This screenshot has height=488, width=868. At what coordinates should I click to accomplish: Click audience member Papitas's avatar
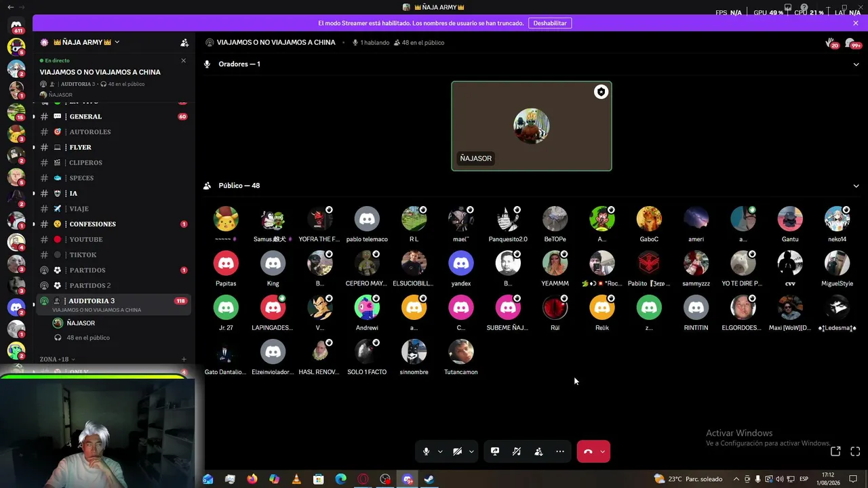[x=226, y=263]
